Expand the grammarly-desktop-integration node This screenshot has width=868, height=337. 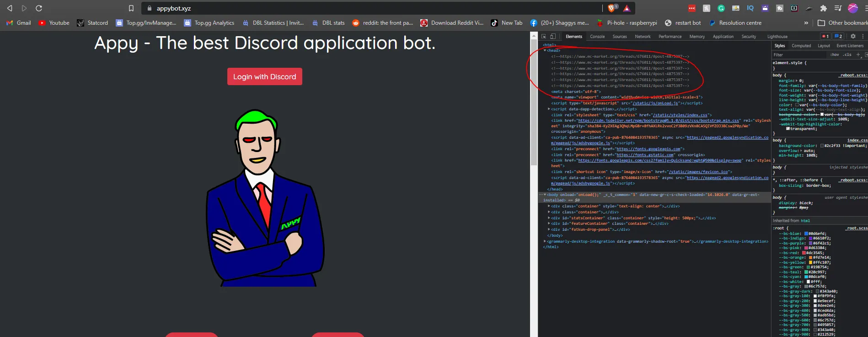coord(545,241)
